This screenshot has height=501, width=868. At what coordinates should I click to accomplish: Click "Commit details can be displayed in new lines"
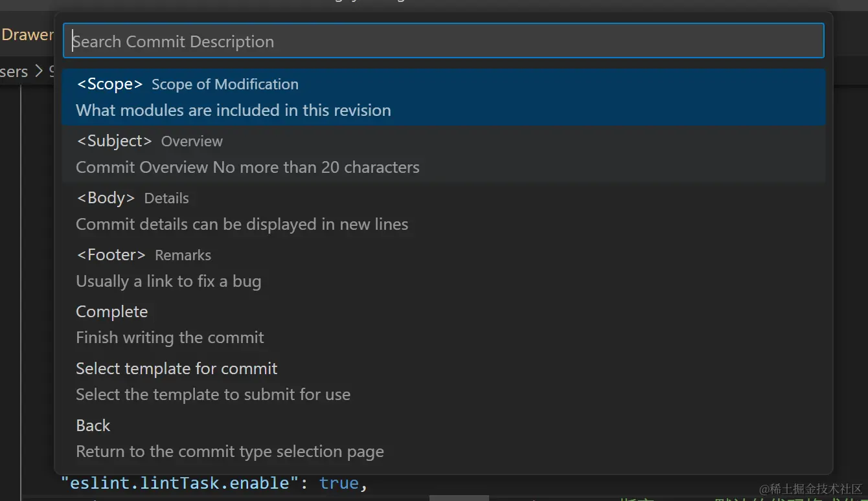click(242, 225)
